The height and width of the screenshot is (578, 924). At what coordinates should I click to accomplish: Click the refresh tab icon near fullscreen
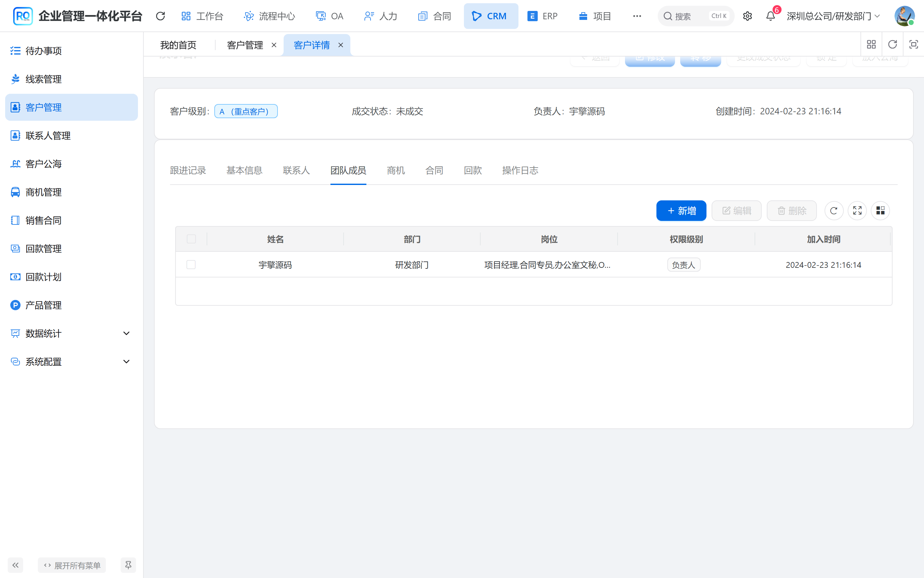click(x=892, y=45)
